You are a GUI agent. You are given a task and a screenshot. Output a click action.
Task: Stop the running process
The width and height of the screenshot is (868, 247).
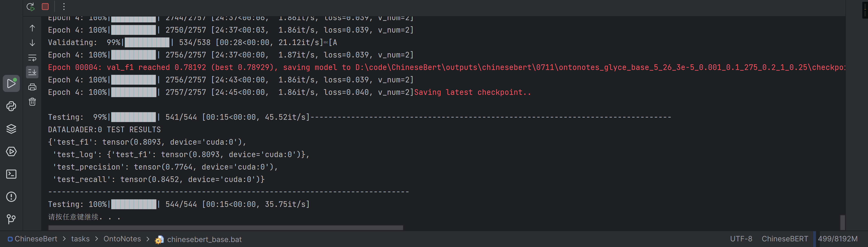click(x=45, y=6)
